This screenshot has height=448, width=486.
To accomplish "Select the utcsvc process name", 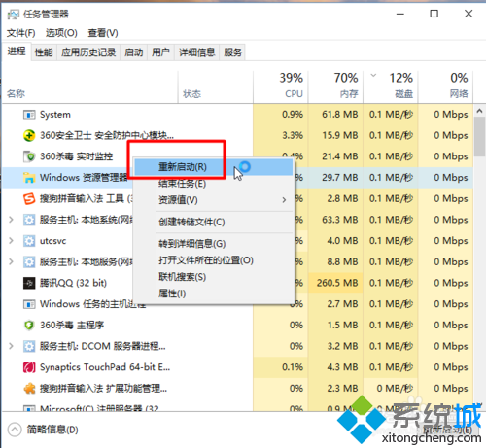I will (53, 241).
